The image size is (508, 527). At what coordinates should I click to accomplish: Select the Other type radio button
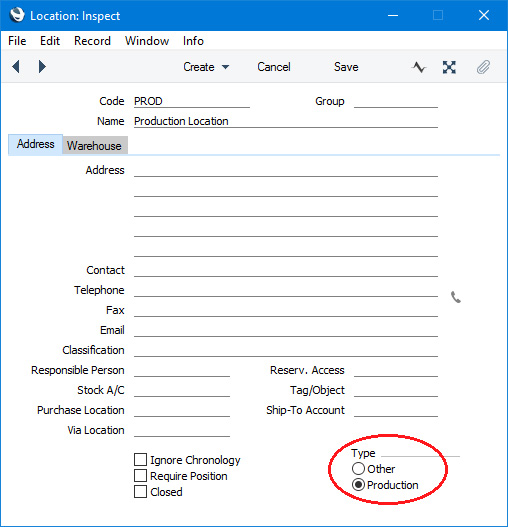(358, 469)
